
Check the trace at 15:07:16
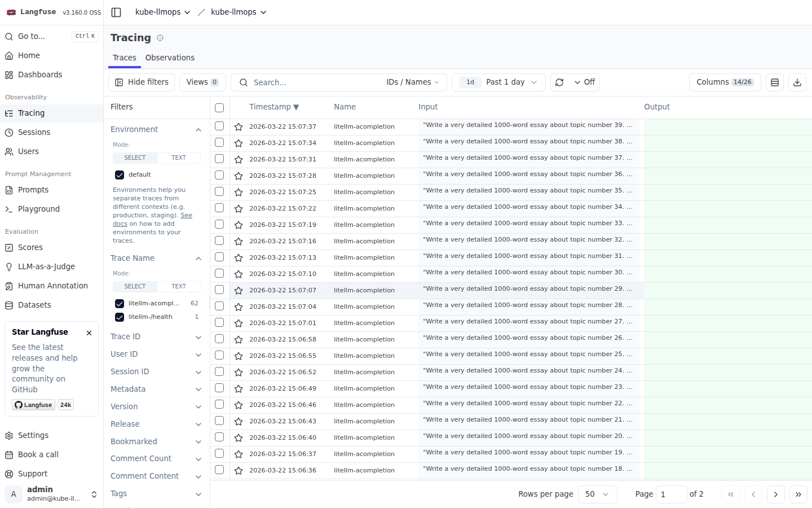click(x=219, y=240)
